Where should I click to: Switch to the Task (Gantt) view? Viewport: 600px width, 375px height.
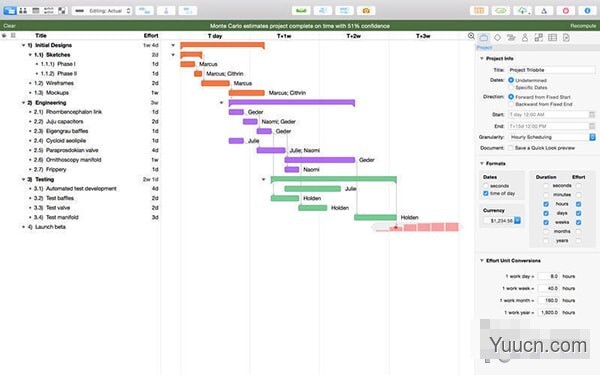pos(10,11)
